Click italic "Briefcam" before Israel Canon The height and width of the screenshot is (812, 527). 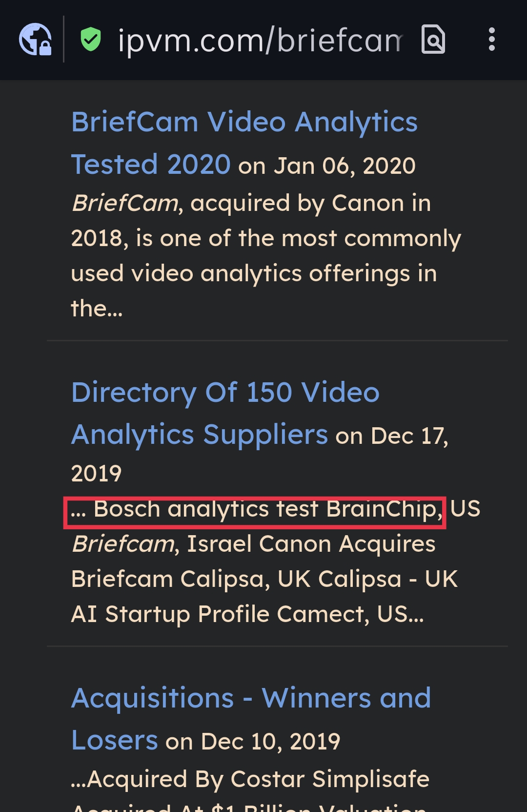tap(123, 544)
